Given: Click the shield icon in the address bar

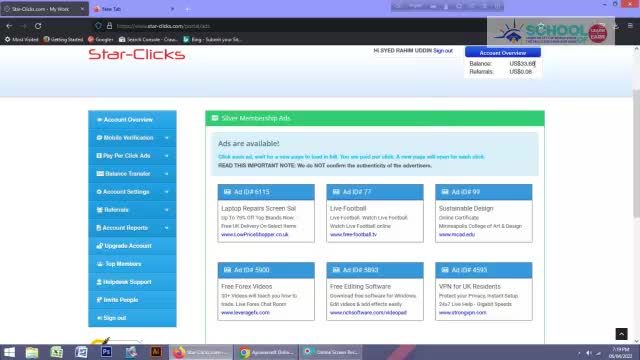Looking at the screenshot, I should click(x=98, y=26).
